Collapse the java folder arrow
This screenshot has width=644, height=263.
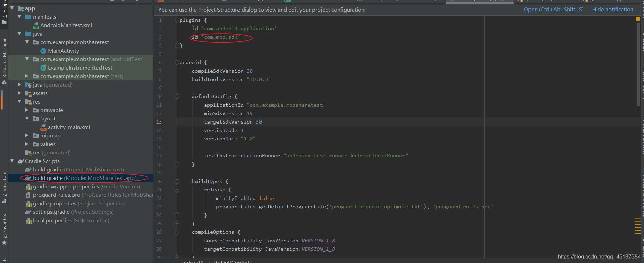pos(19,34)
